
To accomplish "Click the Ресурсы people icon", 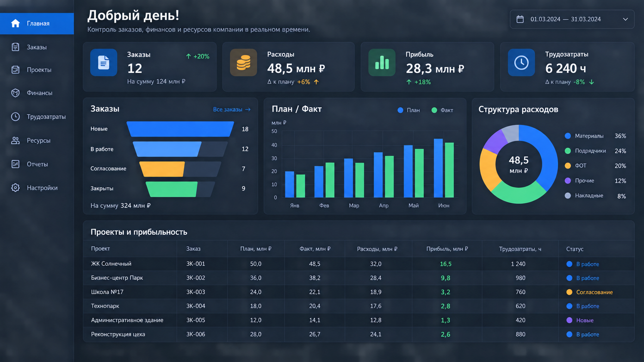I will 15,140.
